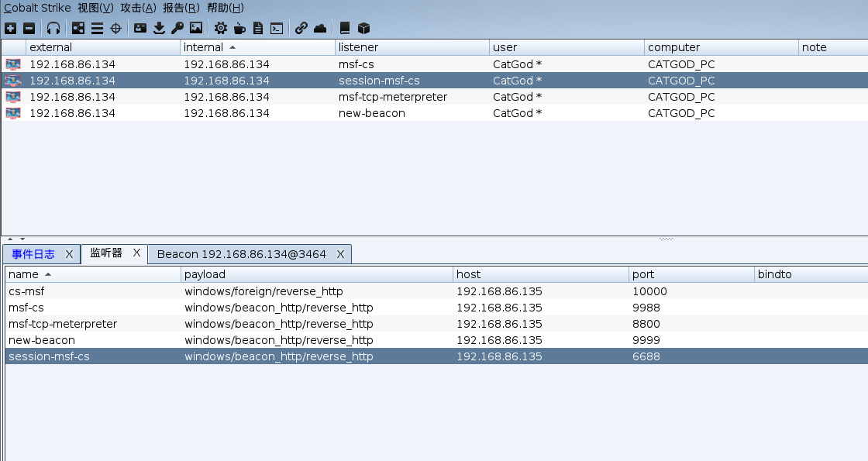The image size is (868, 461).
Task: Close the 事件日志 tab
Action: click(69, 254)
